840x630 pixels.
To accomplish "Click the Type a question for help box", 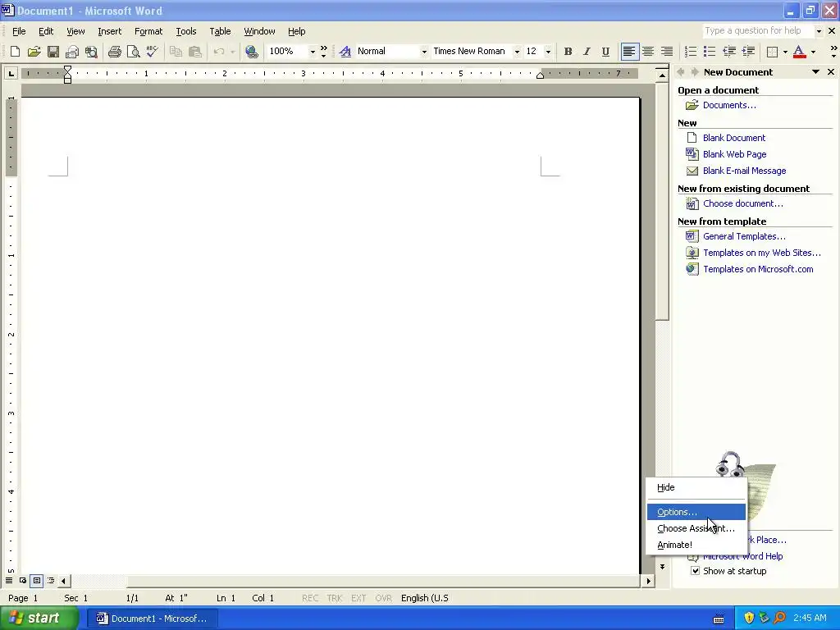I will click(758, 31).
